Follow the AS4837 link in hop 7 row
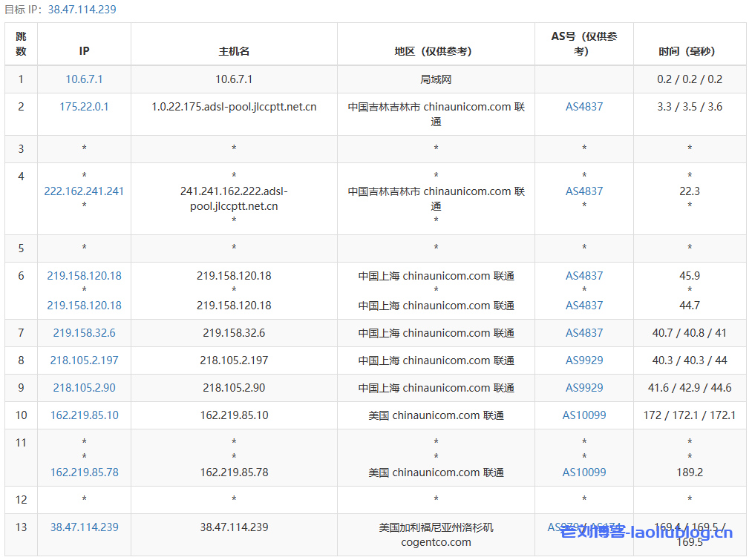 tap(584, 333)
